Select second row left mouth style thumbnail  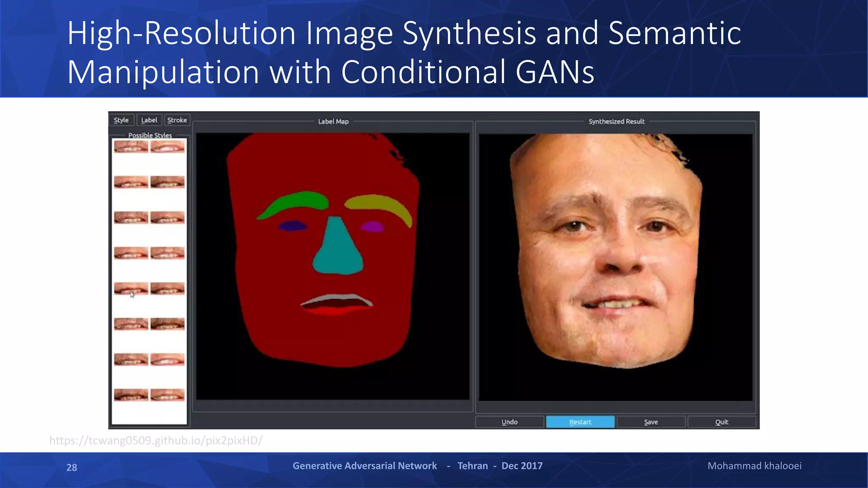[x=131, y=182]
